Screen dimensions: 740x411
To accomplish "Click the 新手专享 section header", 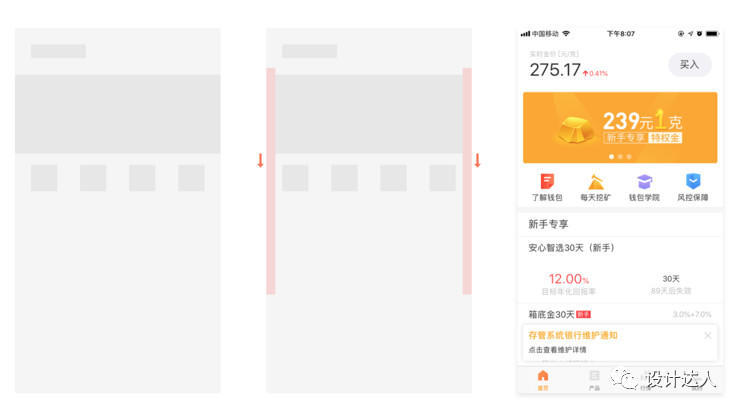I will (x=548, y=224).
